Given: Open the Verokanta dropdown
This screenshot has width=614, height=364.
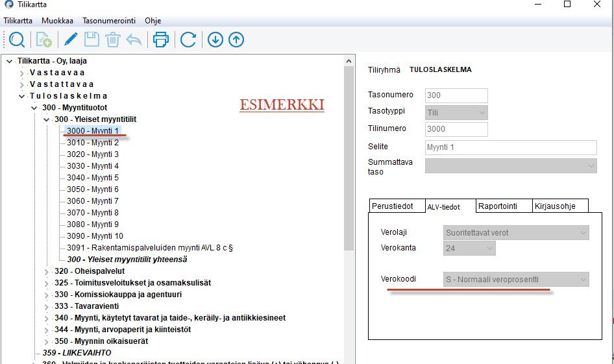Looking at the screenshot, I should pos(469,248).
